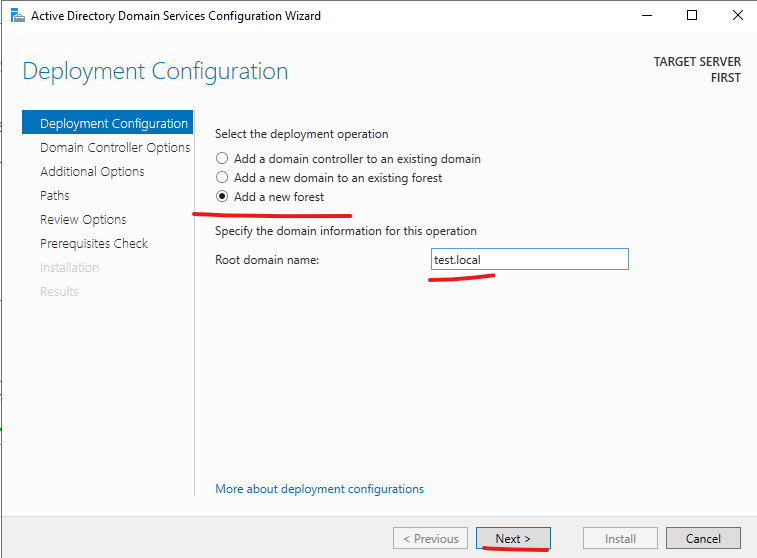Screen dimensions: 757x558
Task: Click the Root domain name input field
Action: (530, 259)
